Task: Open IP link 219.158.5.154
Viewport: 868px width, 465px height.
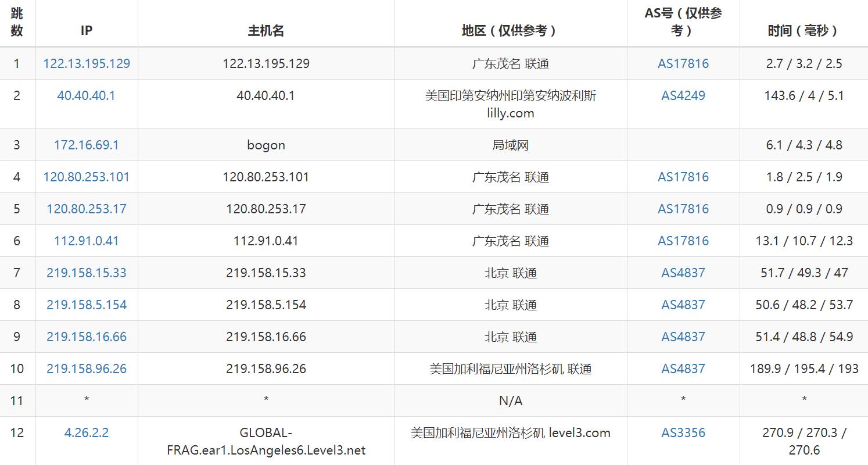Action: tap(87, 305)
